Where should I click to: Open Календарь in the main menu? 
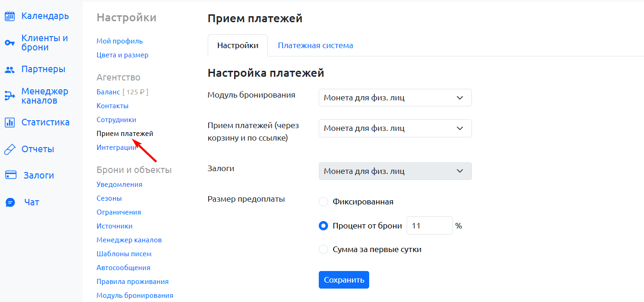pos(45,16)
